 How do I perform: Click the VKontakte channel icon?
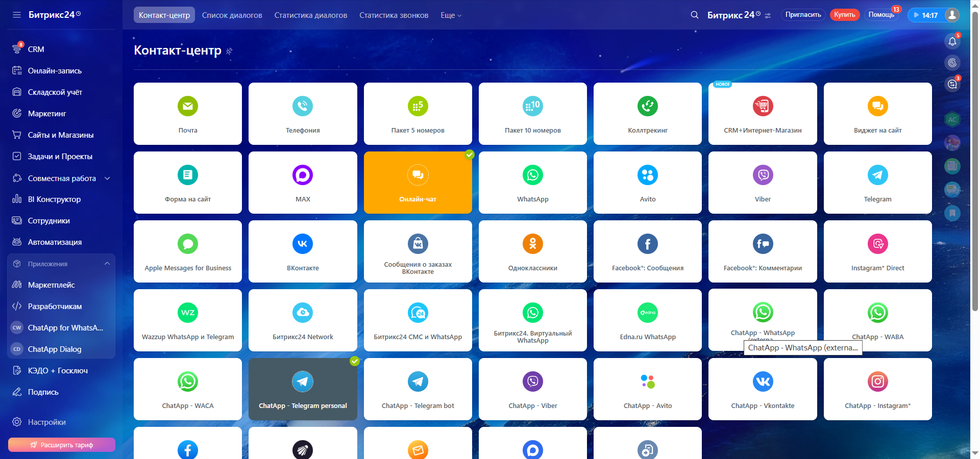coord(303,244)
